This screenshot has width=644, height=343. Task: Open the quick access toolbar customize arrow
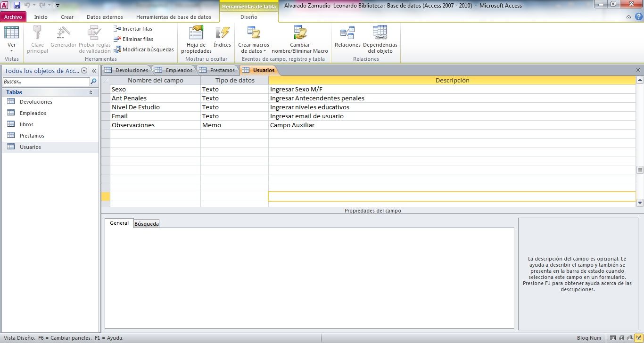click(x=58, y=6)
